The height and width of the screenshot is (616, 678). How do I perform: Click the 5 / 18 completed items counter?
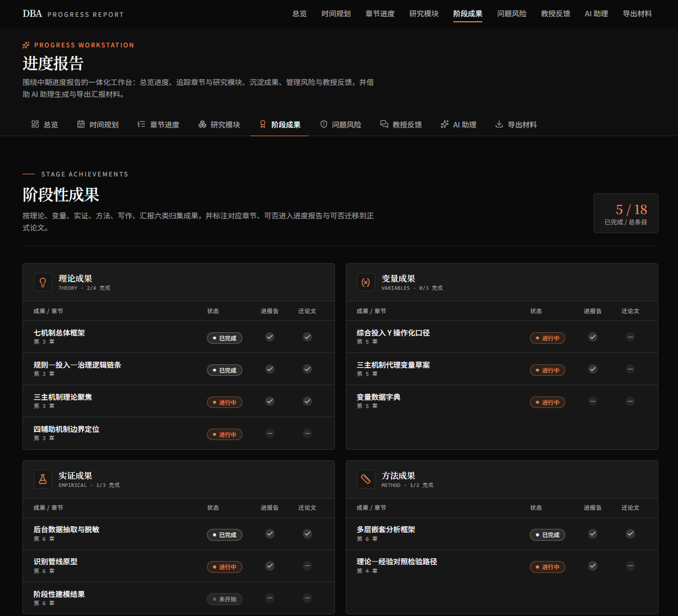pos(626,214)
